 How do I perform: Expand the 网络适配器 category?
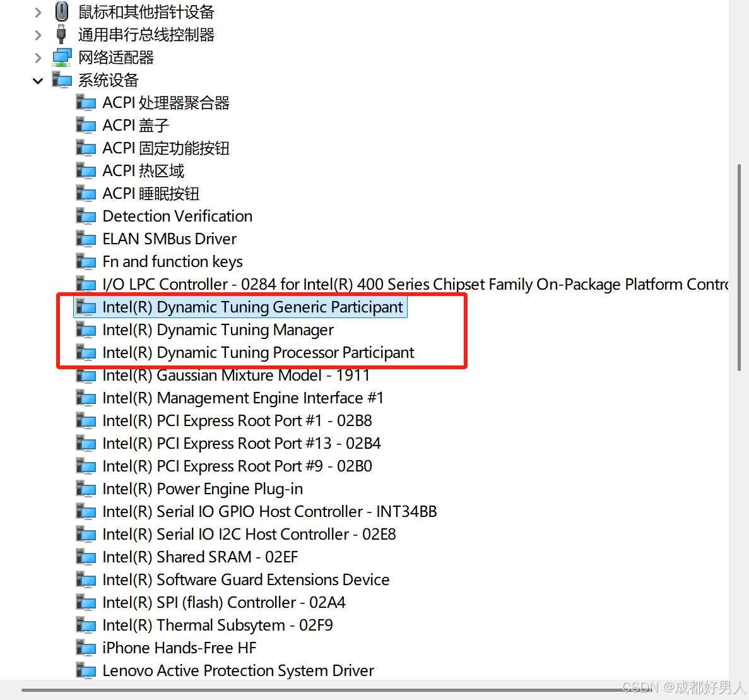pyautogui.click(x=38, y=58)
